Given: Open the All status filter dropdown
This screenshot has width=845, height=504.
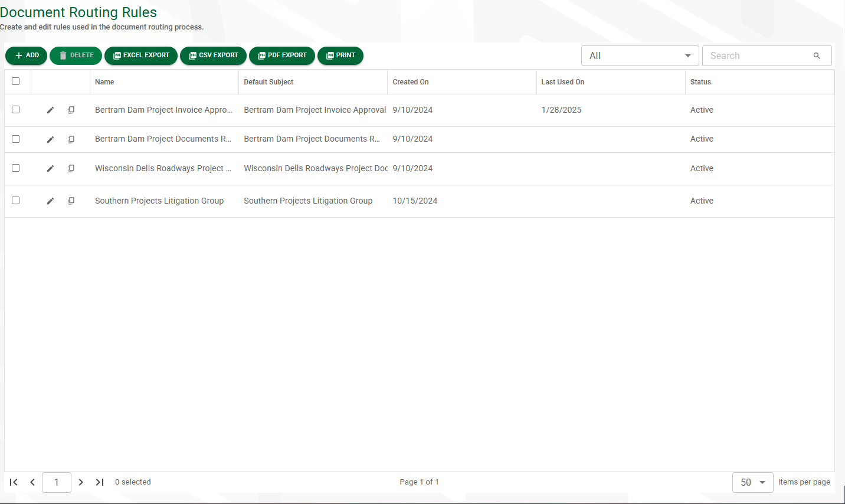Looking at the screenshot, I should click(x=640, y=56).
